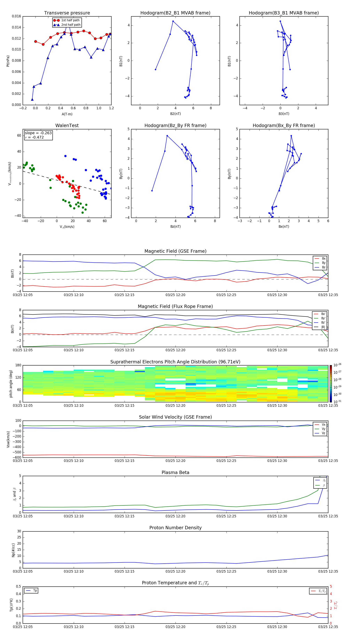Screen dimensions: 351x644
Task: Click the 'Proton Number Density' title
Action: [x=175, y=528]
